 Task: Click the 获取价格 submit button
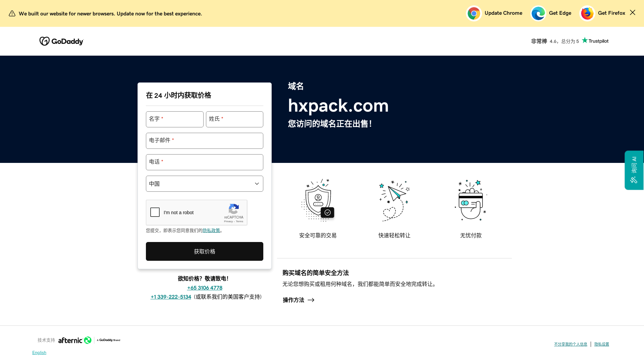coord(205,251)
